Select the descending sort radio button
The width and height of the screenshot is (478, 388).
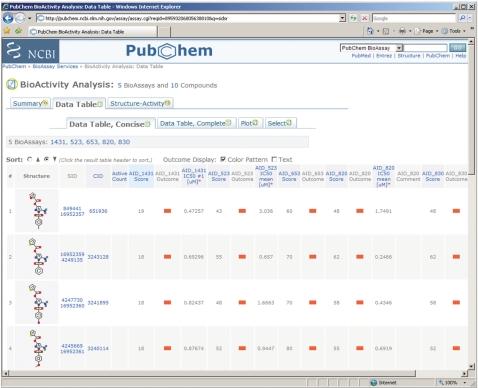coord(46,159)
